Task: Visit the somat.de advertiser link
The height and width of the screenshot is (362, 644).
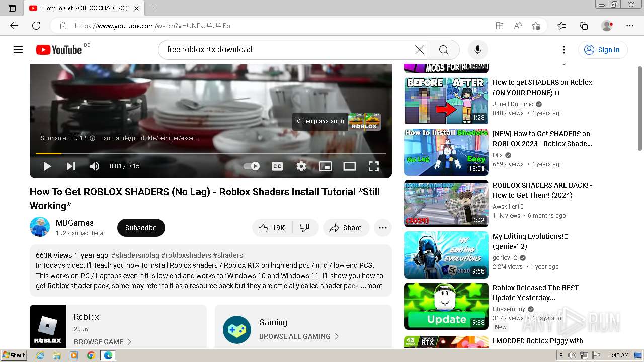Action: [151, 138]
